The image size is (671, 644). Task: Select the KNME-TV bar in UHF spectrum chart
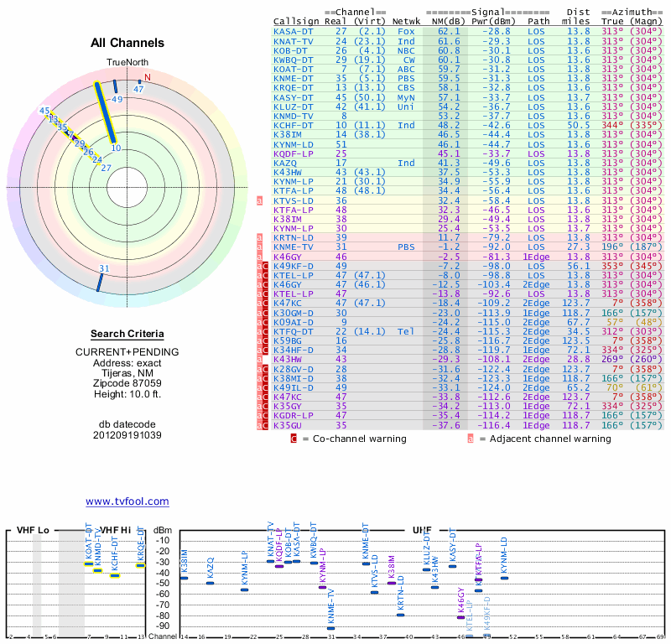pos(330,628)
